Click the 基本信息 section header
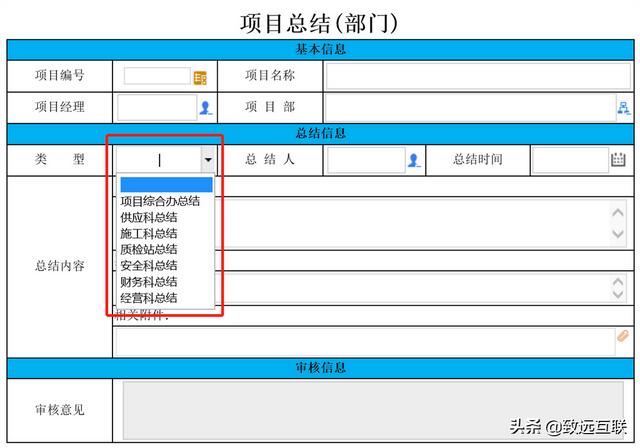 (320, 50)
